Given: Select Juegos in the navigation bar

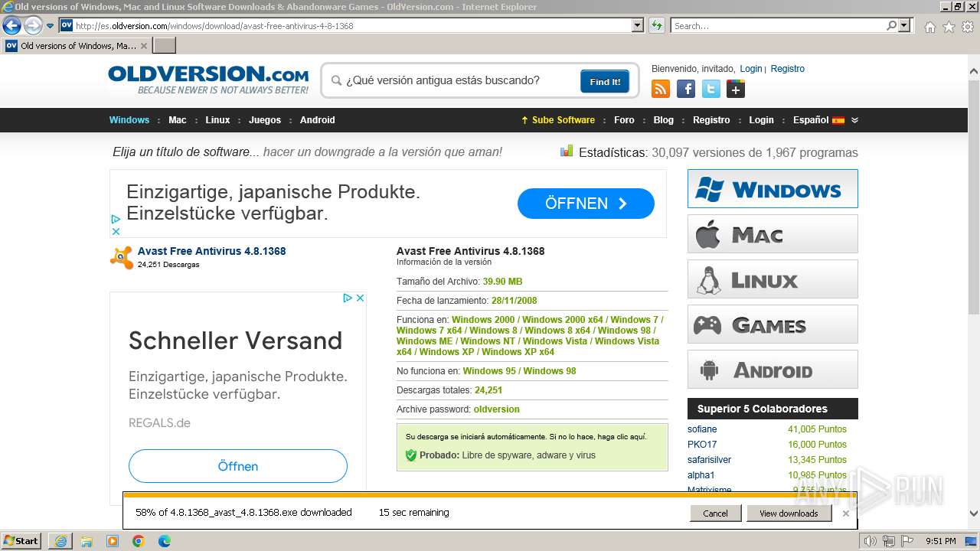Looking at the screenshot, I should click(265, 120).
